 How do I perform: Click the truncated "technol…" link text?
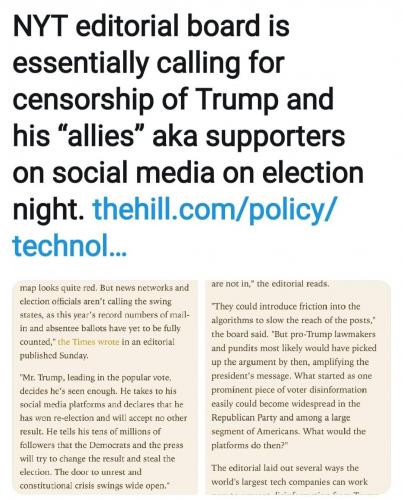point(69,245)
